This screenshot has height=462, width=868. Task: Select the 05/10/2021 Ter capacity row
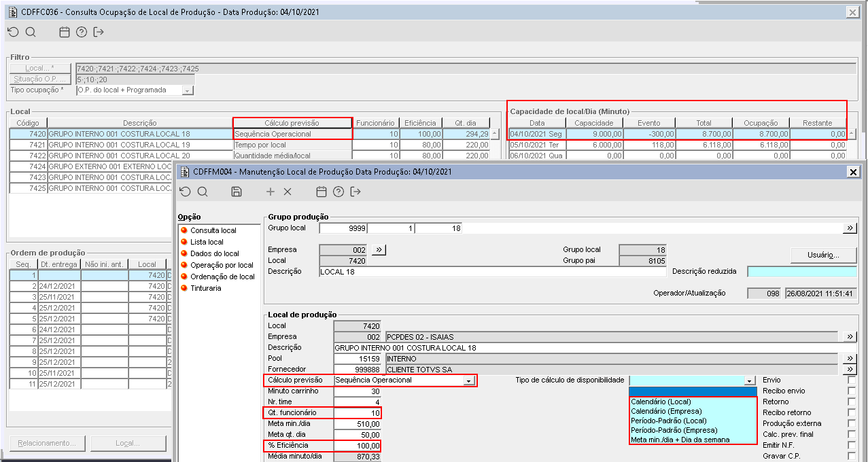pyautogui.click(x=678, y=145)
